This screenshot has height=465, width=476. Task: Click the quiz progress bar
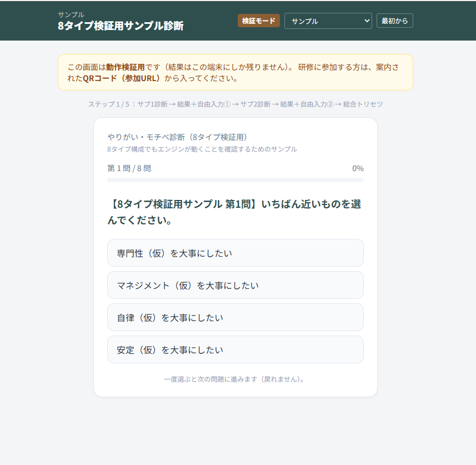(x=236, y=180)
